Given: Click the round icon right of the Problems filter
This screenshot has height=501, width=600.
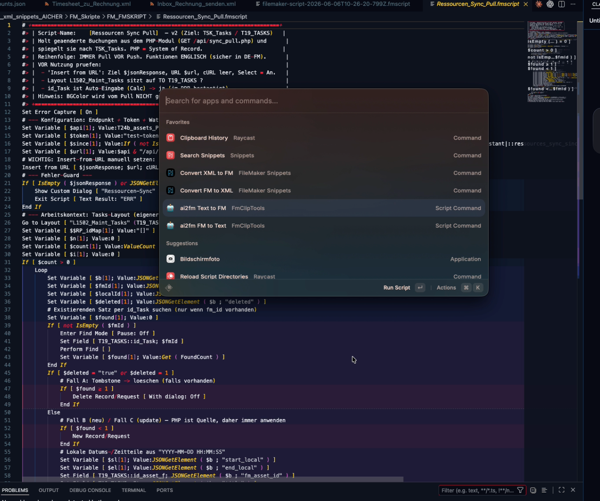Looking at the screenshot, I should pyautogui.click(x=533, y=490).
